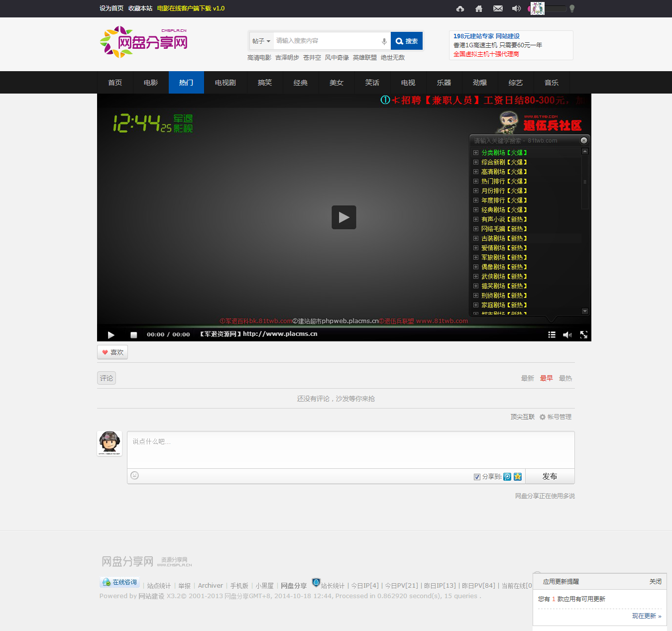Click the microphone voice search icon

click(x=384, y=41)
